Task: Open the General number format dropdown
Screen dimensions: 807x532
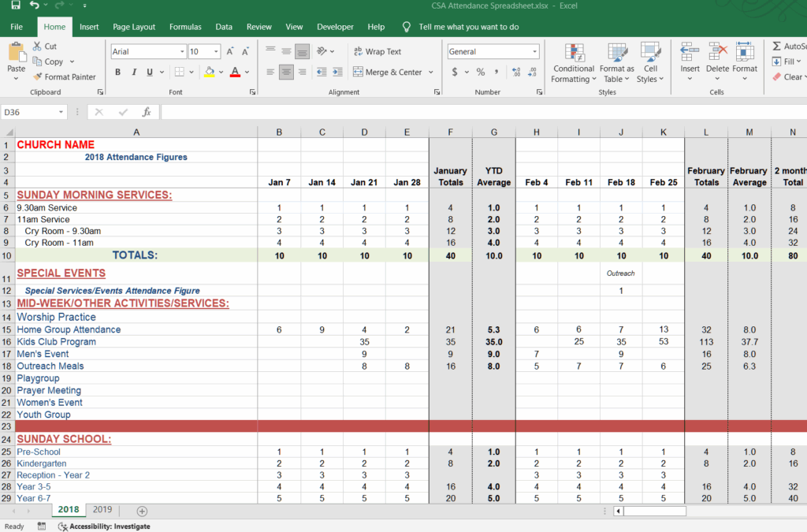Action: click(534, 52)
